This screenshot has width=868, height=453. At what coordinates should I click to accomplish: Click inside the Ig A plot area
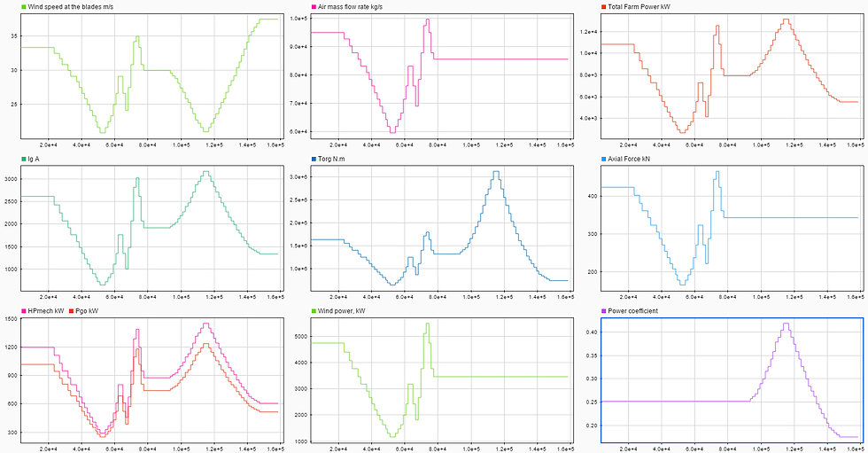pos(152,228)
